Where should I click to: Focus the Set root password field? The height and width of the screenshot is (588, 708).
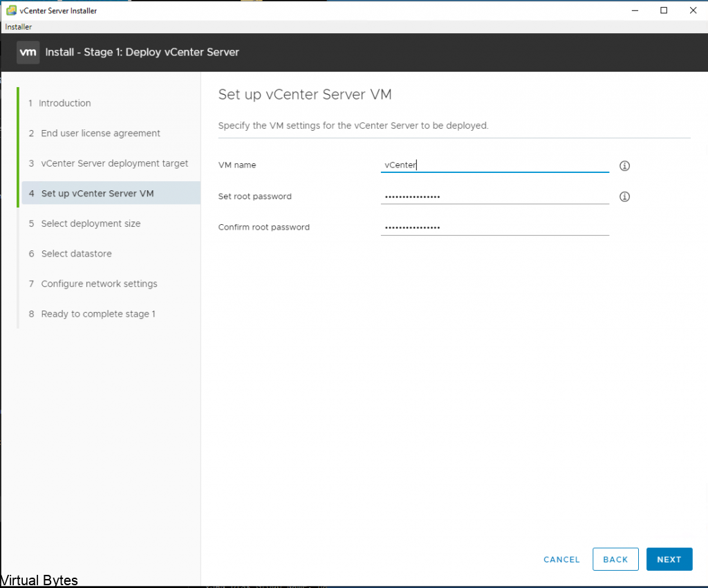[x=495, y=196]
